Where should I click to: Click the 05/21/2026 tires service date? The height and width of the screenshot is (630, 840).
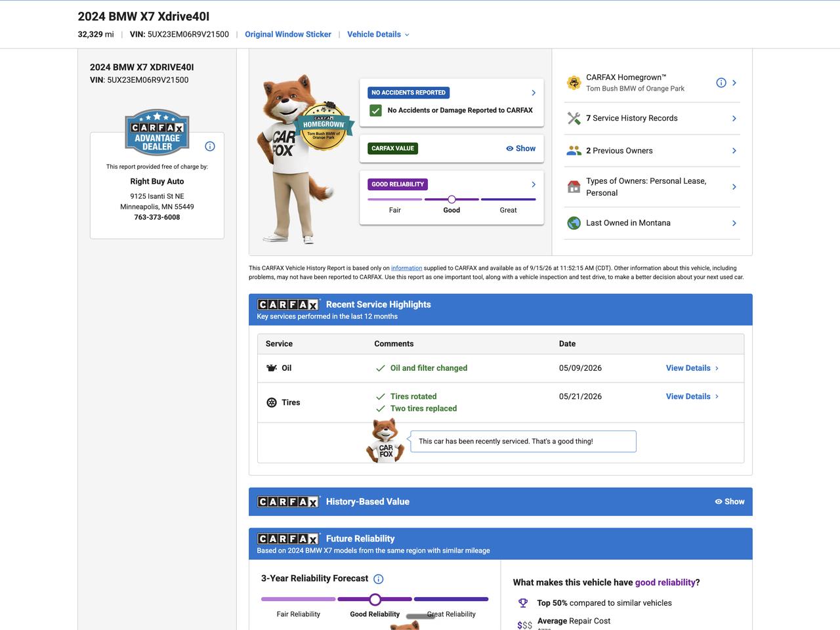tap(580, 396)
